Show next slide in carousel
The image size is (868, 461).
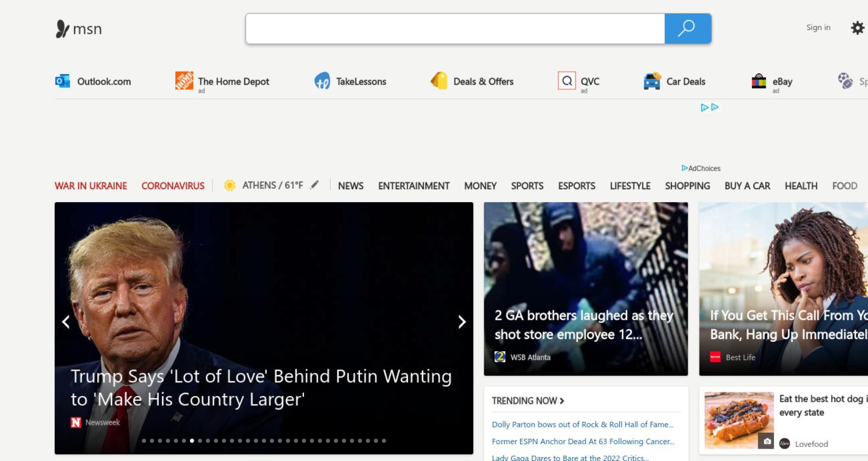tap(462, 322)
